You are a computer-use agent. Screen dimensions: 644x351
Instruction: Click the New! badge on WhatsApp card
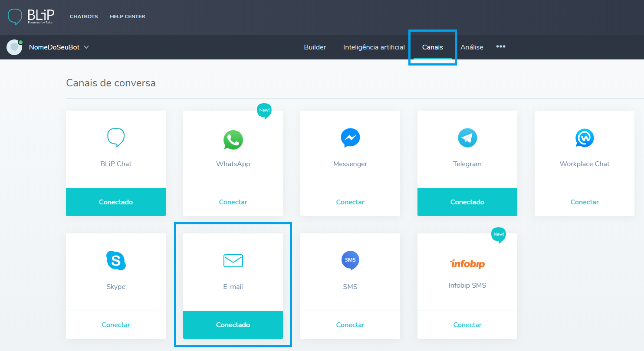(x=264, y=111)
